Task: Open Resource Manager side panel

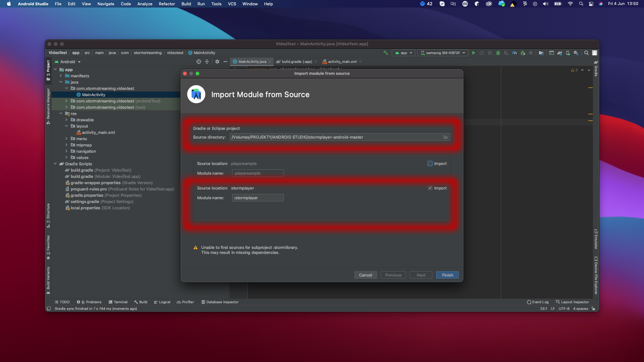Action: 48,106
